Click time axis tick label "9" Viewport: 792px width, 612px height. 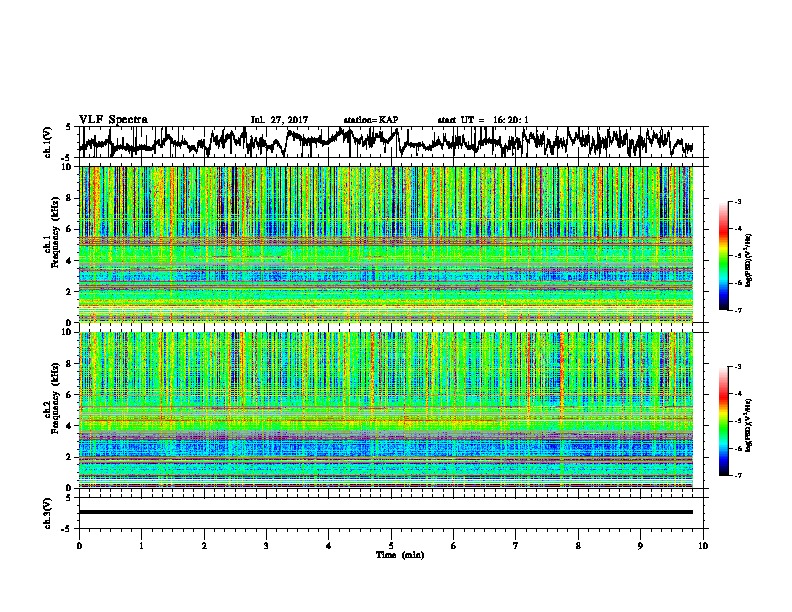click(640, 546)
